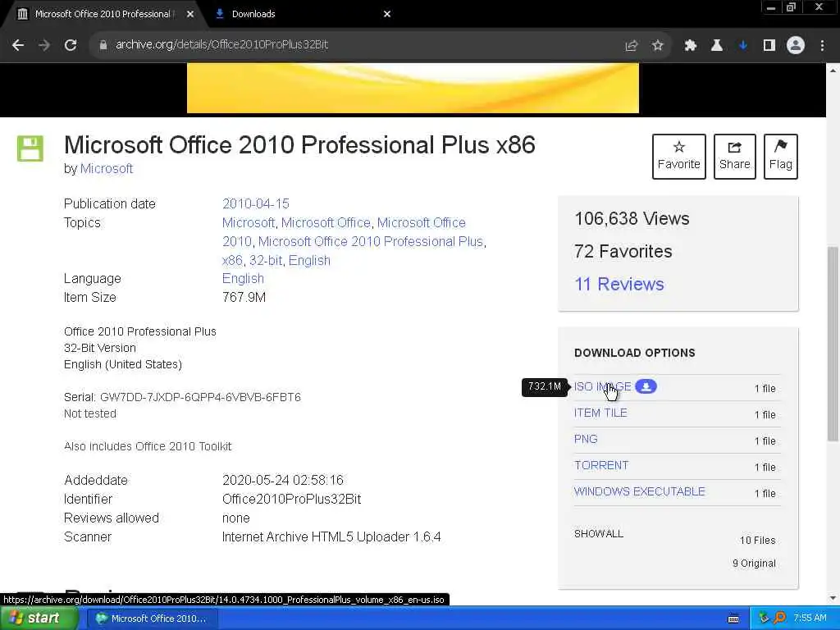Download via the TORRENT link
The height and width of the screenshot is (630, 840).
[x=601, y=466]
